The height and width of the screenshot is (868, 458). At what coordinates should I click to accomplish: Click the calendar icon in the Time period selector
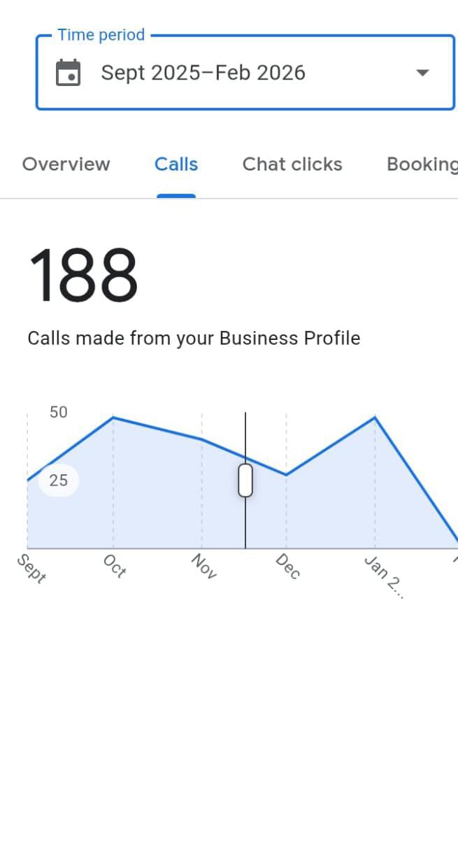pyautogui.click(x=68, y=71)
